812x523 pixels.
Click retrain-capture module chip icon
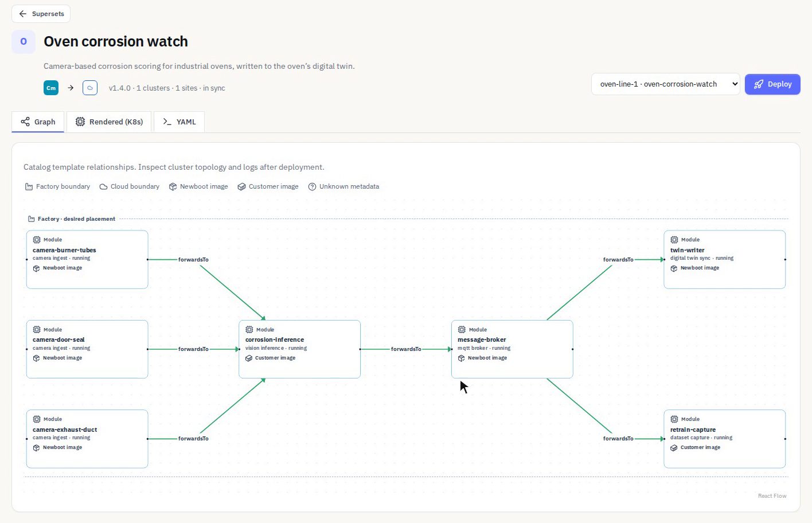(x=674, y=419)
